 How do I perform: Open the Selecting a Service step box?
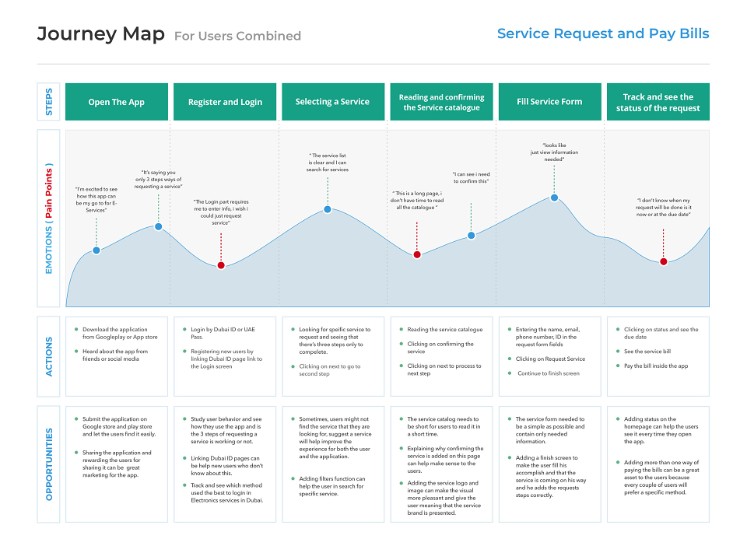(x=333, y=102)
